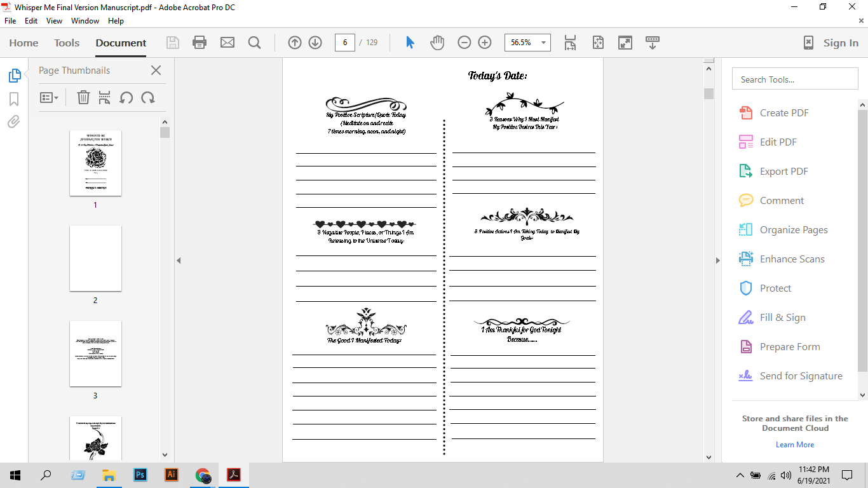Click the Learn More link
Image resolution: width=868 pixels, height=488 pixels.
794,445
